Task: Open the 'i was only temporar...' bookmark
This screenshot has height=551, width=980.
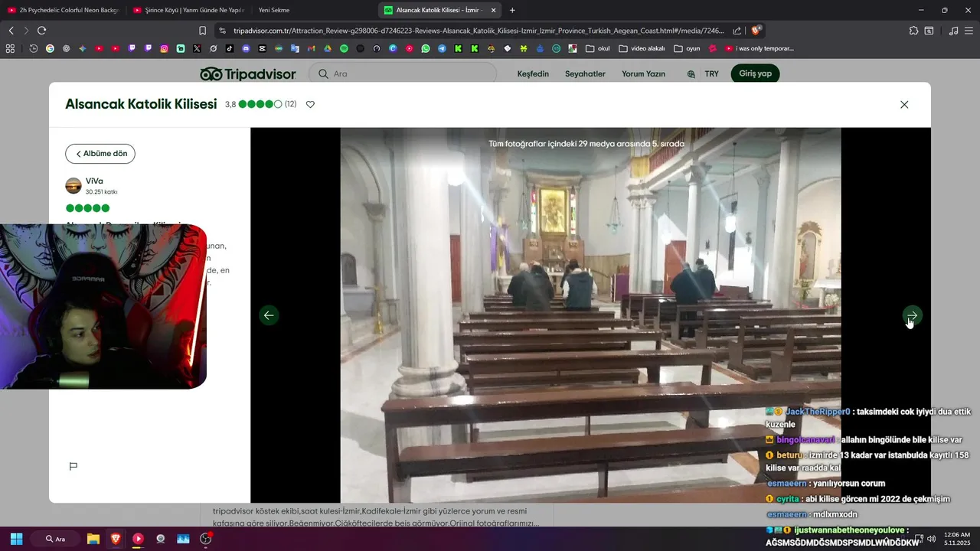Action: coord(759,48)
